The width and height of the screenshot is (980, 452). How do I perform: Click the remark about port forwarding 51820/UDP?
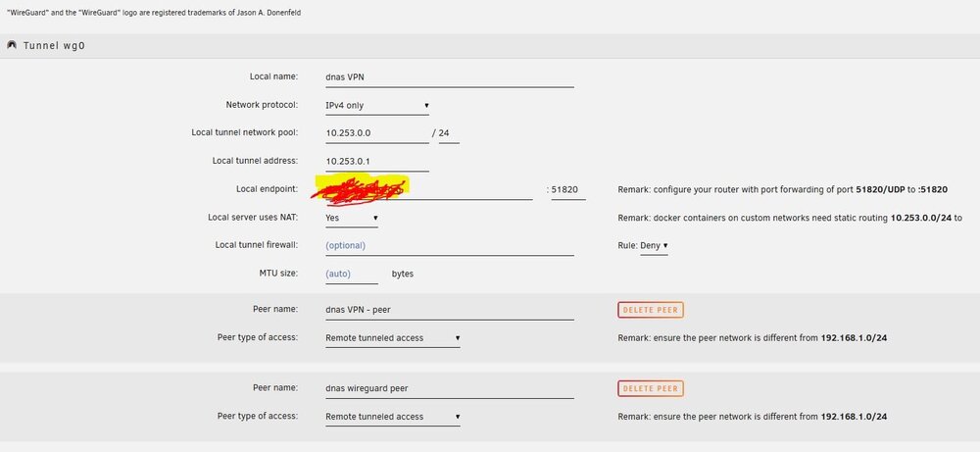pyautogui.click(x=782, y=189)
